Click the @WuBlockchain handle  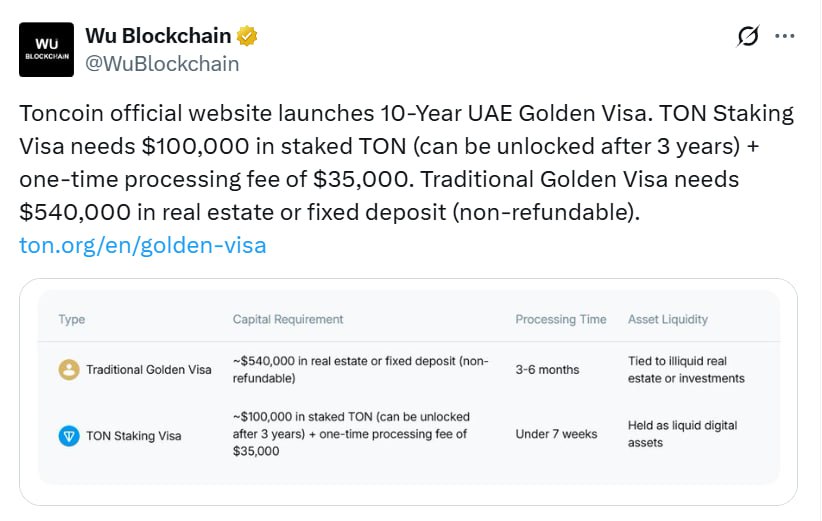pyautogui.click(x=162, y=64)
